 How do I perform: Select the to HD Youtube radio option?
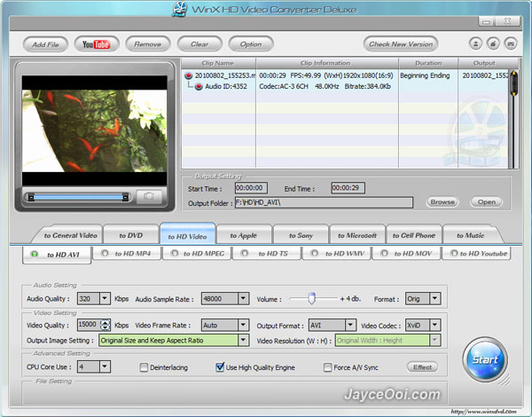pyautogui.click(x=454, y=253)
